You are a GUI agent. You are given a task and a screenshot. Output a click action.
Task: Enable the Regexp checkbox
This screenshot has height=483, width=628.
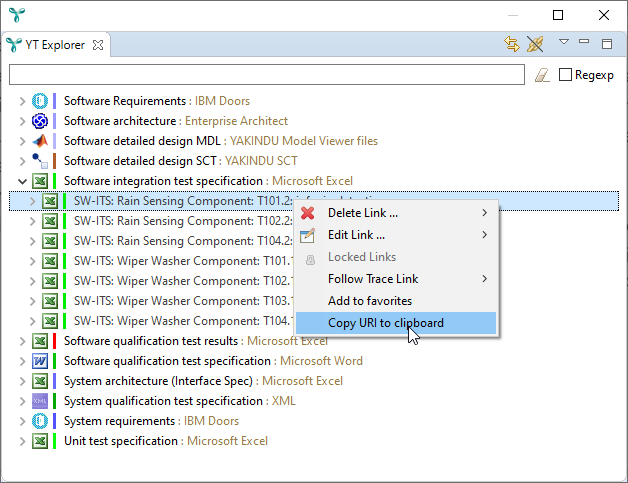(565, 74)
